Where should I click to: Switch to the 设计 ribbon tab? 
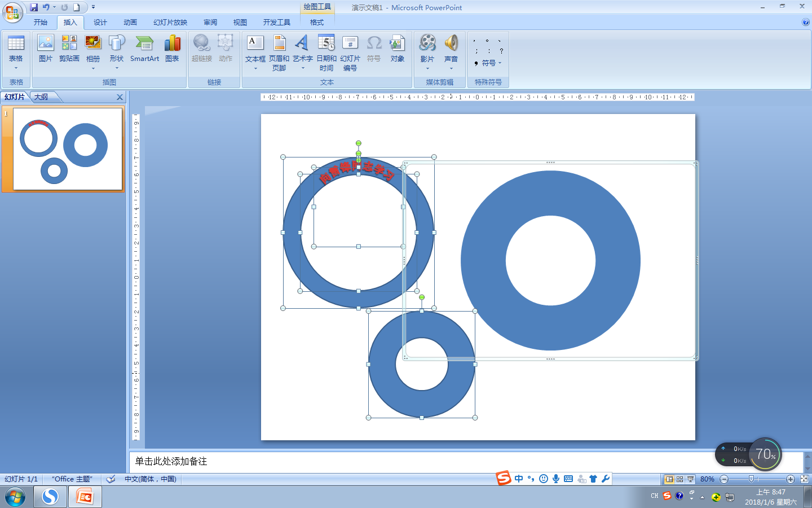click(x=100, y=23)
